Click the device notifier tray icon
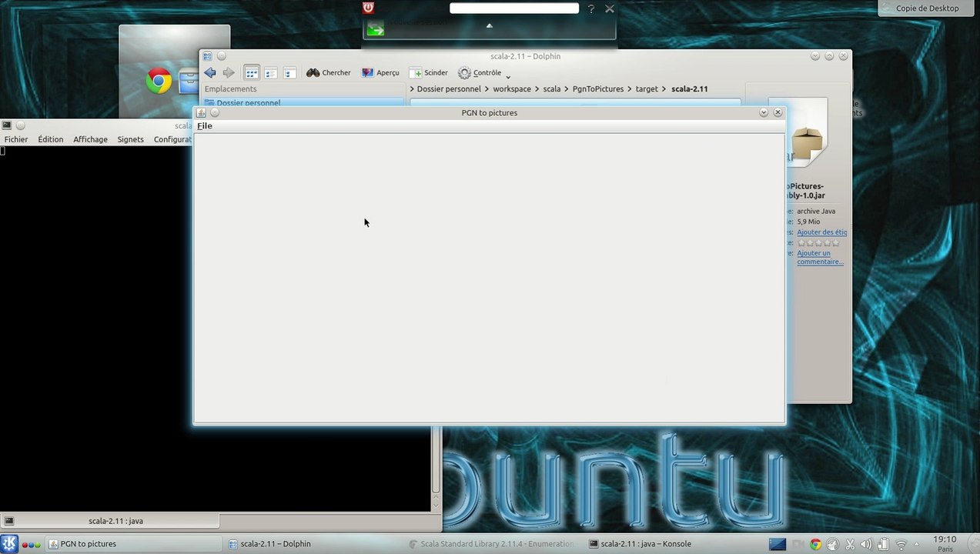 coord(884,544)
